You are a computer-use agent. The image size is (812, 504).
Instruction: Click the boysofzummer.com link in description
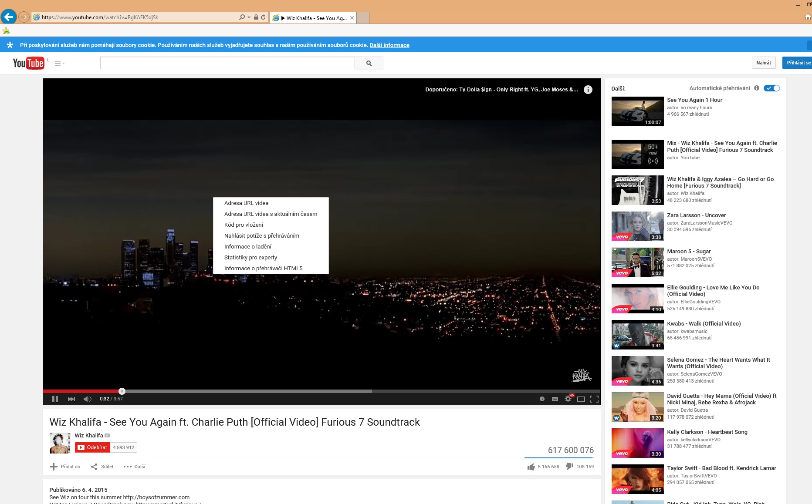pos(156,497)
